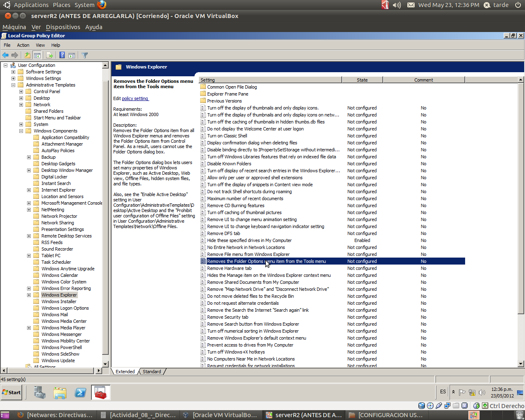The height and width of the screenshot is (420, 525).
Task: Select Remove Hardware tab policy
Action: 229,268
